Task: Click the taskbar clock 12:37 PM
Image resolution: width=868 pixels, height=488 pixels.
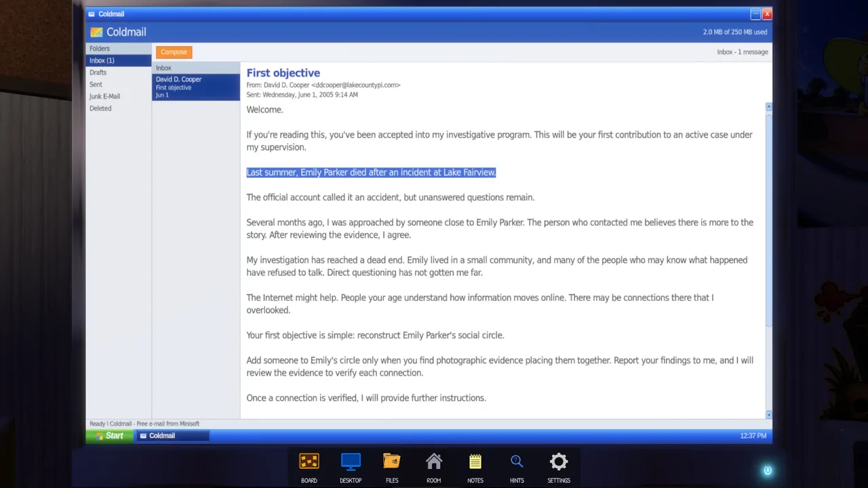Action: pos(753,436)
